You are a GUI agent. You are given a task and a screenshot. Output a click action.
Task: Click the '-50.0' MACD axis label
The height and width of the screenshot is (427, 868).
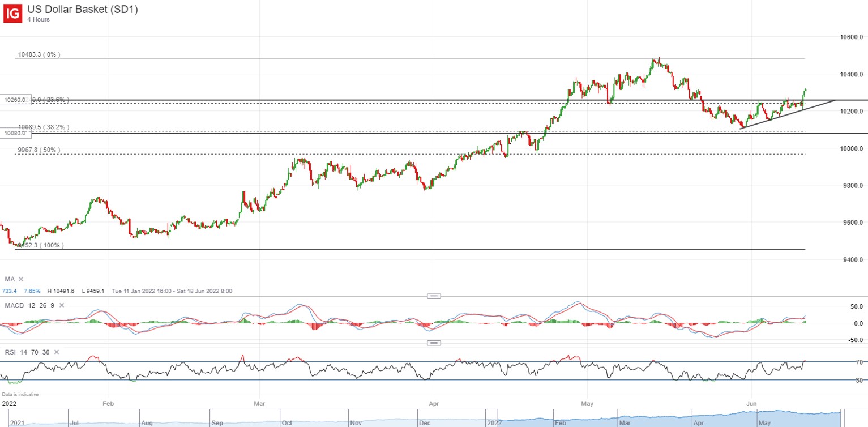(854, 340)
